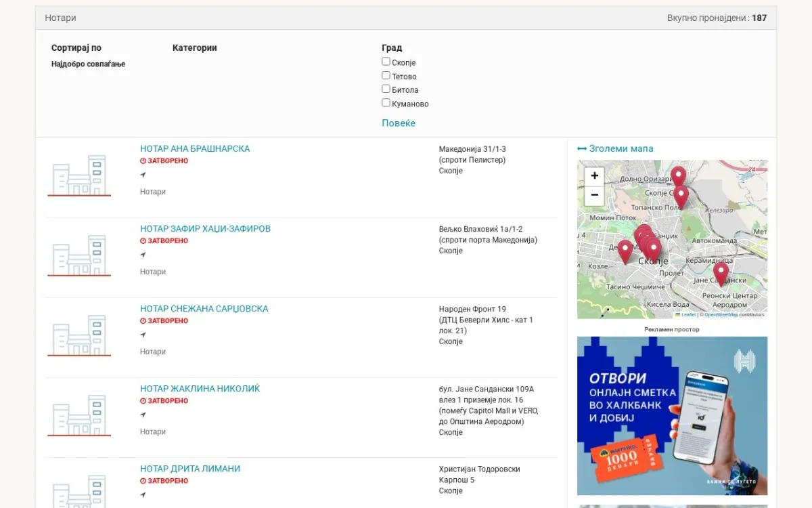Click location arrow icon for Зафир Хаџи-Зафиров

(x=143, y=255)
